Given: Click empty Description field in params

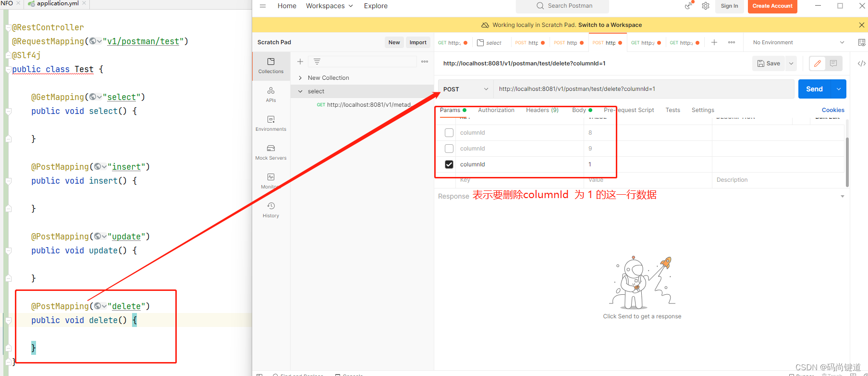Looking at the screenshot, I should coord(777,180).
